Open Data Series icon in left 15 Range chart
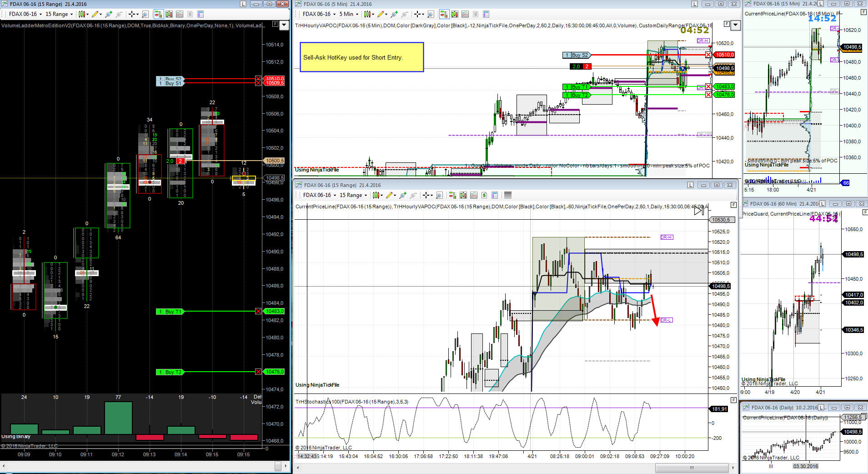868x474 pixels. point(169,14)
